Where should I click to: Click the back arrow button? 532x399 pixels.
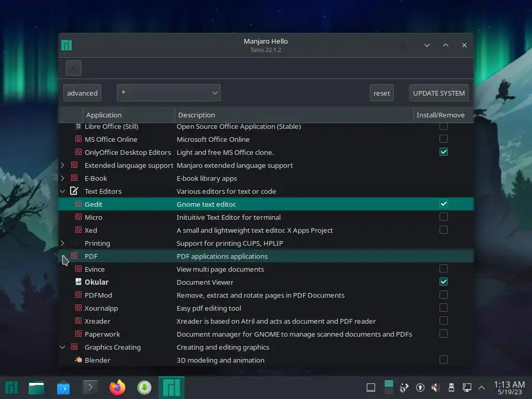74,68
